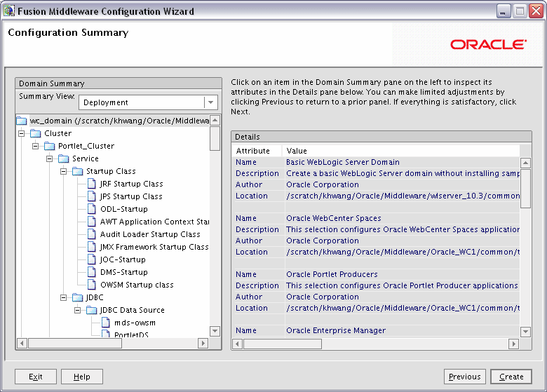
Task: Select the DMS-Startup file icon
Action: (92, 271)
